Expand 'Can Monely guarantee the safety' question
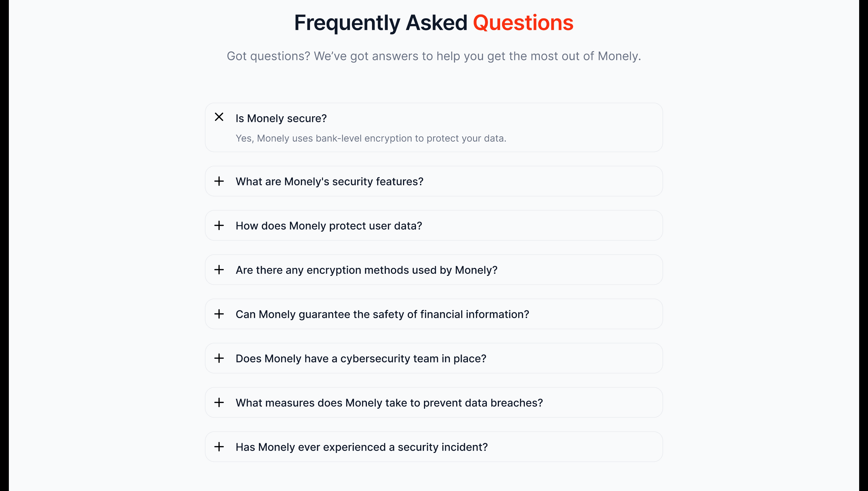This screenshot has height=491, width=868. tap(382, 314)
